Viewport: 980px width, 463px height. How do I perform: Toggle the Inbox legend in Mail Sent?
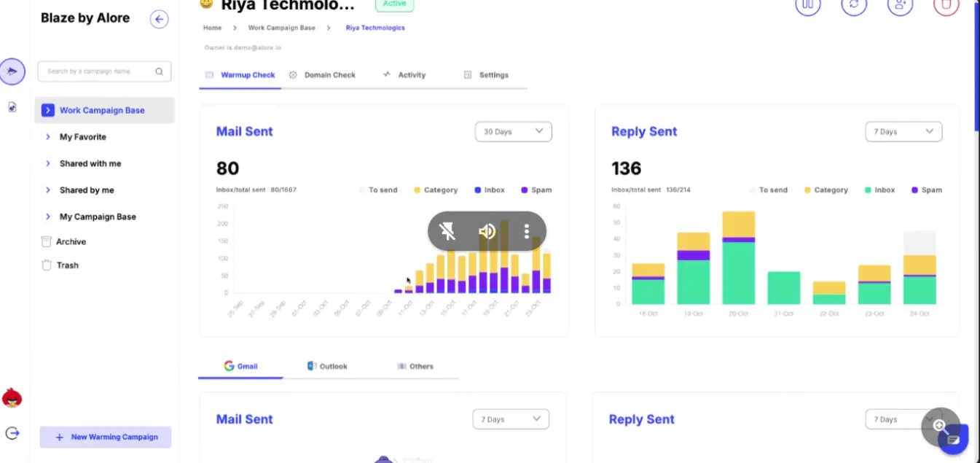[490, 190]
